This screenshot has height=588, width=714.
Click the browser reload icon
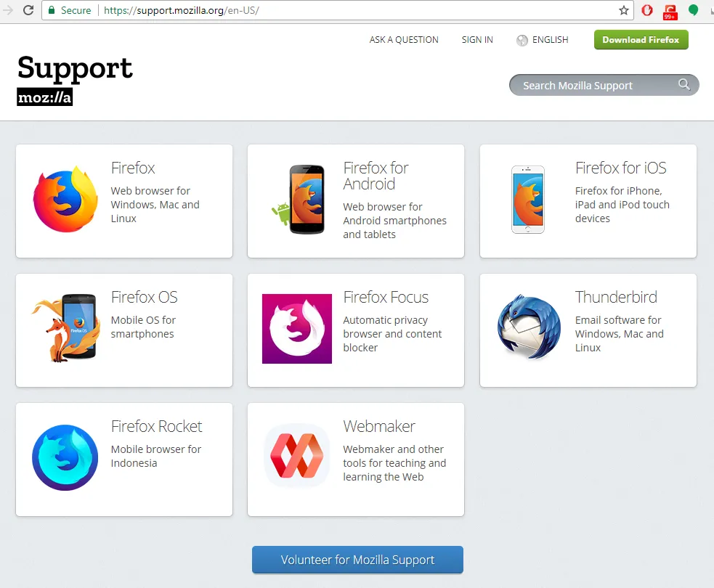coord(28,10)
